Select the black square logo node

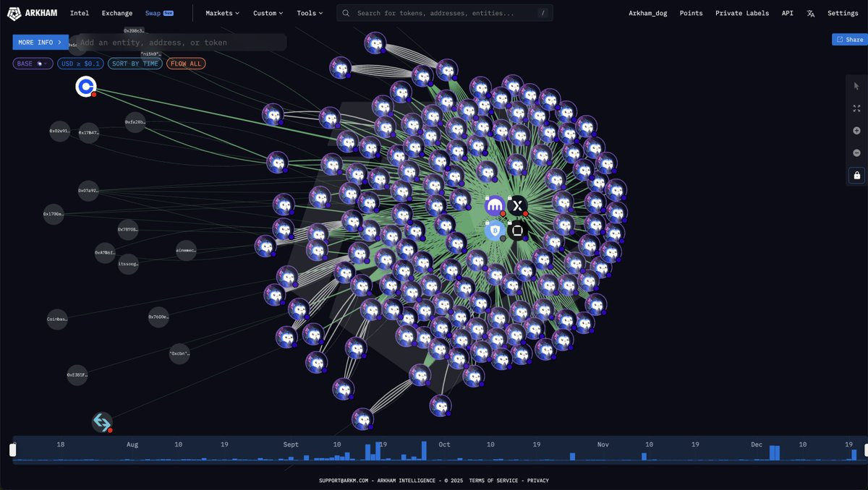(x=517, y=231)
